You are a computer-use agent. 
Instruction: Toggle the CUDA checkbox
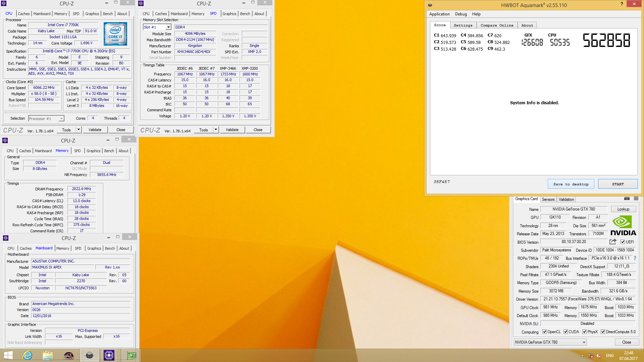tap(566, 332)
